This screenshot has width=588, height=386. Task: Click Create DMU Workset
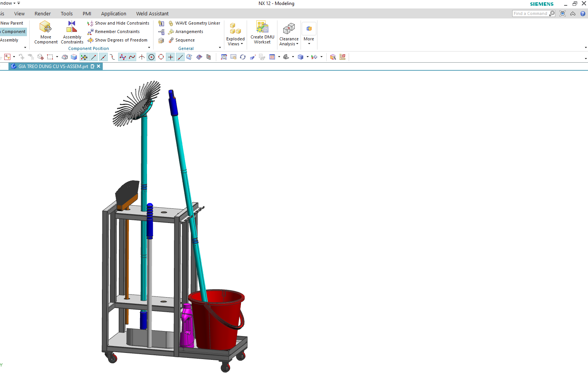pos(262,32)
